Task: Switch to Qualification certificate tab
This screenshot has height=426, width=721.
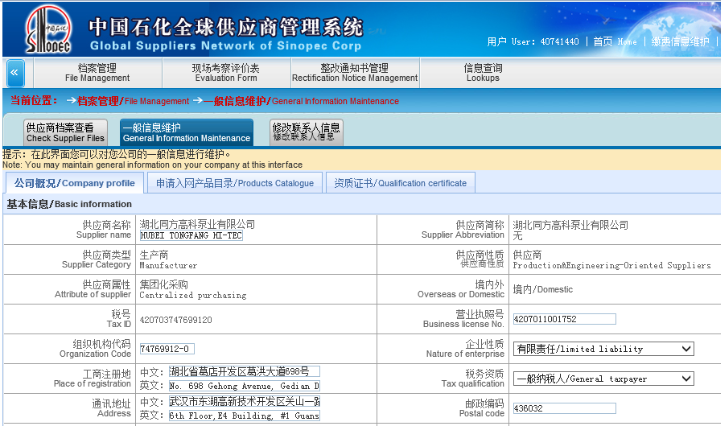Action: [x=400, y=183]
